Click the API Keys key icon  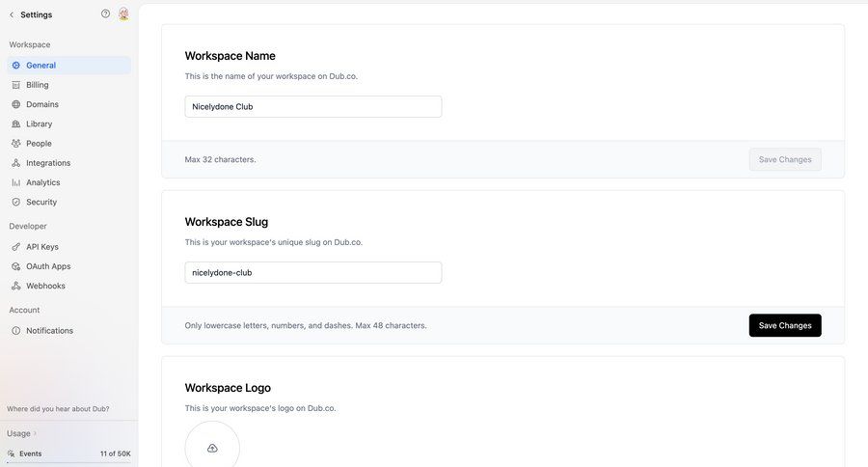(x=16, y=247)
